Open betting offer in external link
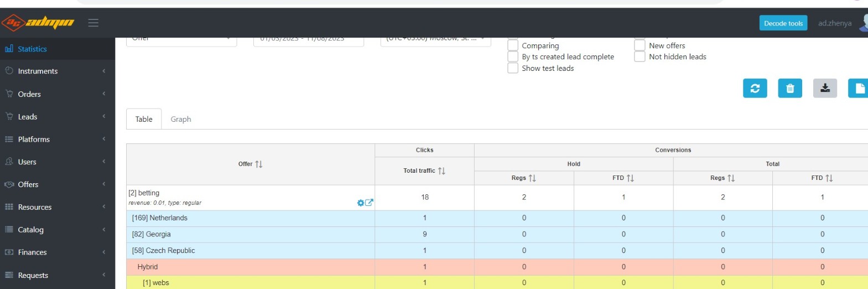 click(369, 203)
